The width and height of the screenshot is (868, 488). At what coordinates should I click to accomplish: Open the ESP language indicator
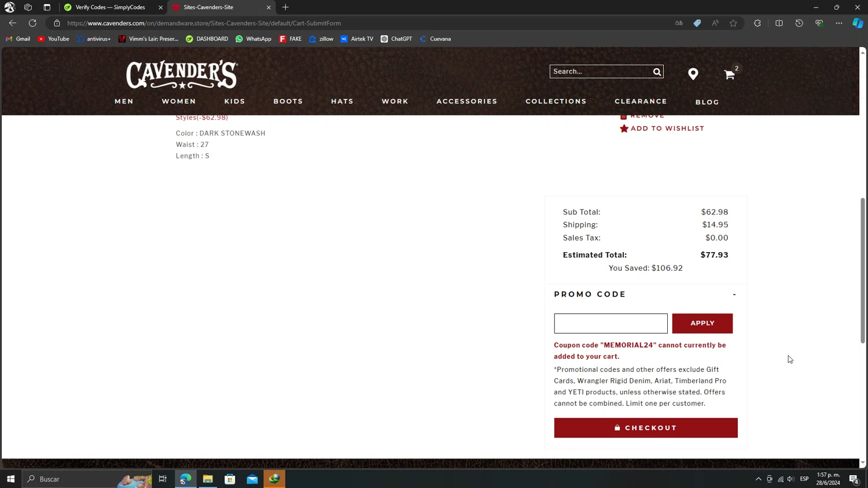tap(804, 479)
